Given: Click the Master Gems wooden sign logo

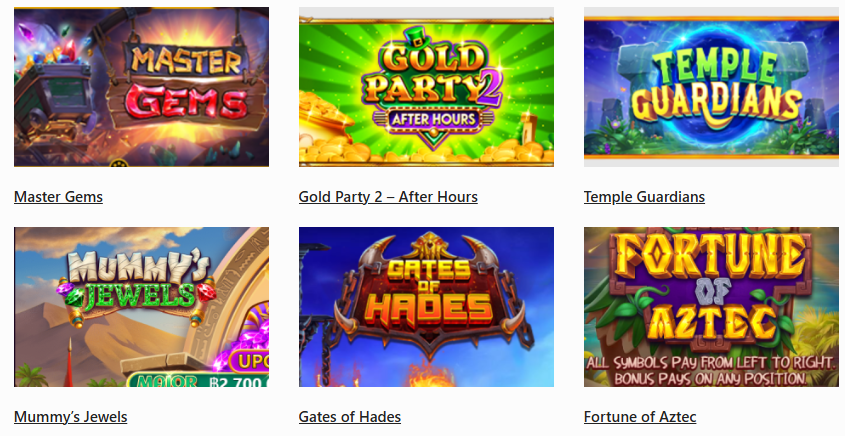Looking at the screenshot, I should coord(186,84).
